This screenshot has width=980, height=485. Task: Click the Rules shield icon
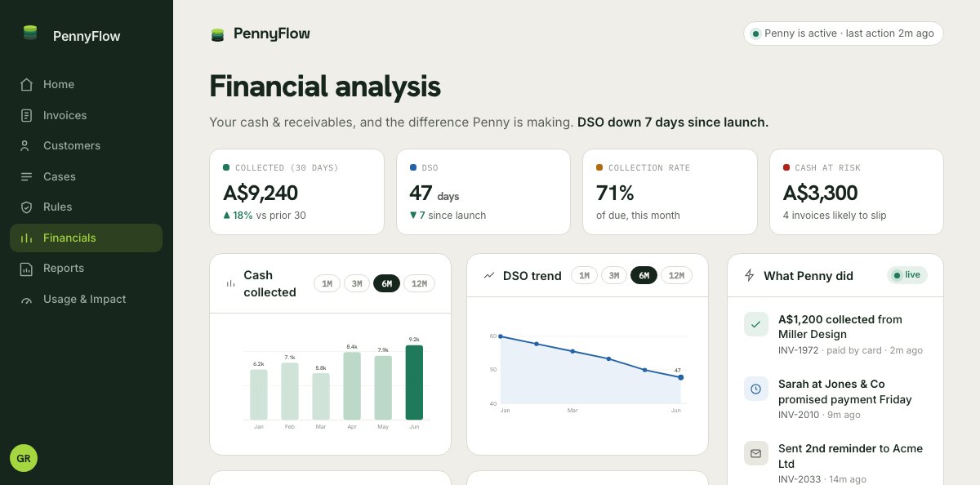(x=27, y=207)
